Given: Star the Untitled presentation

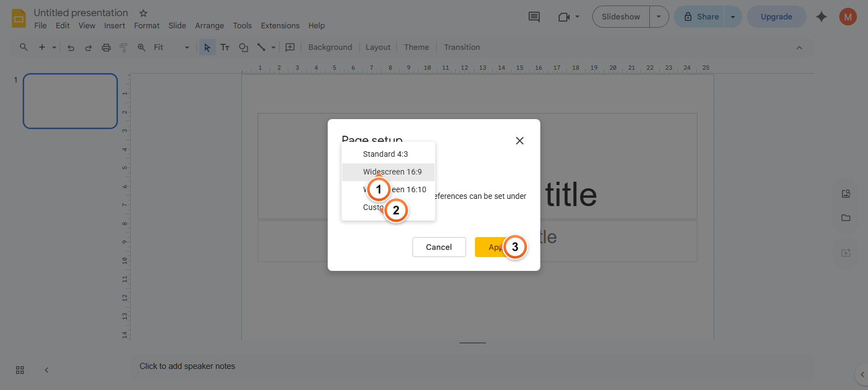Looking at the screenshot, I should [143, 13].
